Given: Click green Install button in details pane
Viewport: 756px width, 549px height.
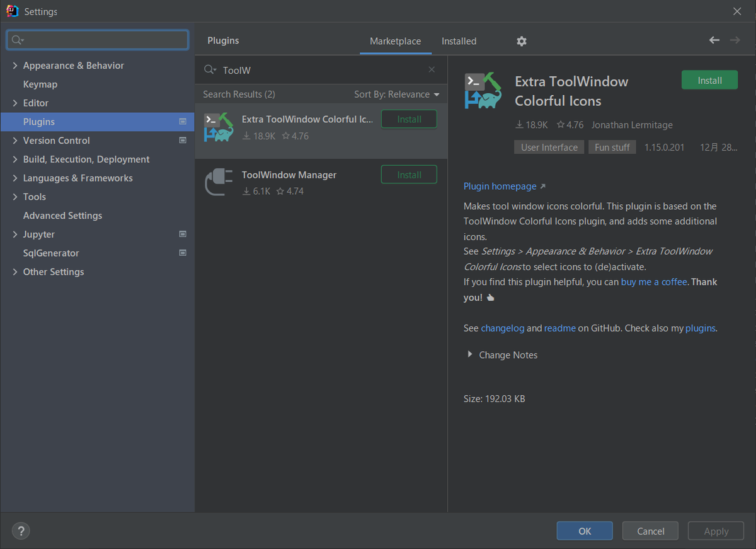Looking at the screenshot, I should 709,80.
